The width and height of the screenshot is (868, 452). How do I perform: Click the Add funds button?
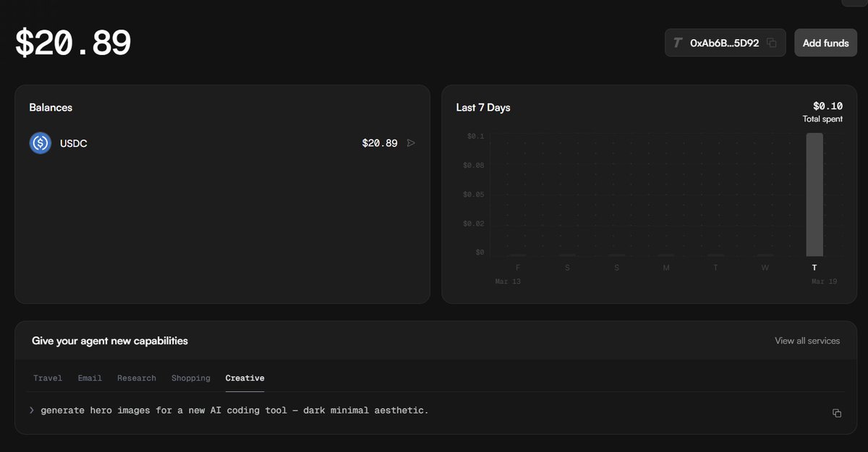[825, 43]
